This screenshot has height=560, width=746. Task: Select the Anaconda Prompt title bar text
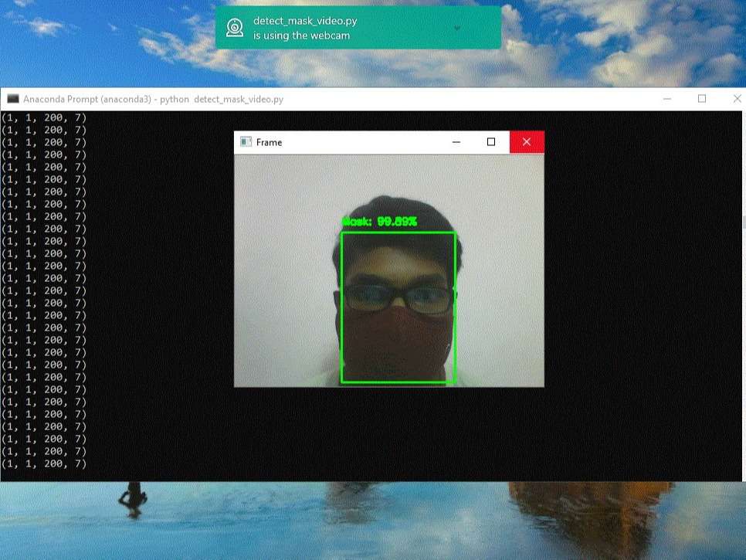(x=152, y=99)
